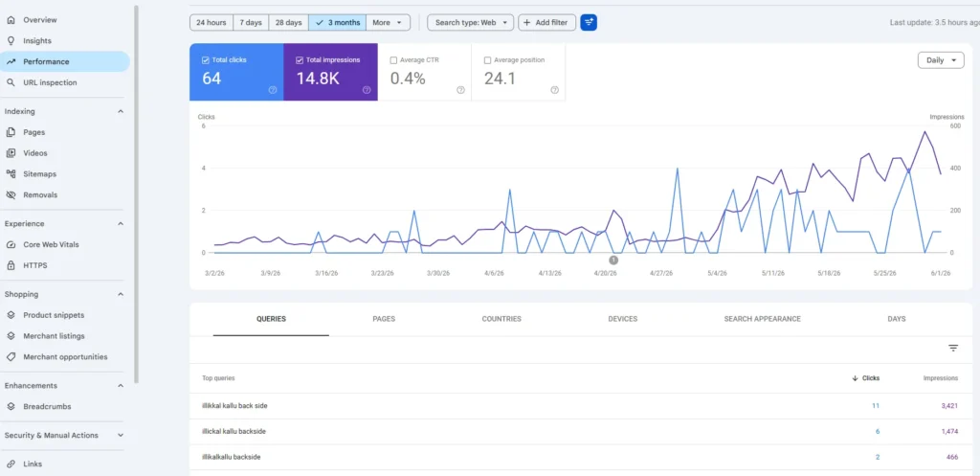Click the 1,474 impressions value
The image size is (980, 476).
point(949,432)
